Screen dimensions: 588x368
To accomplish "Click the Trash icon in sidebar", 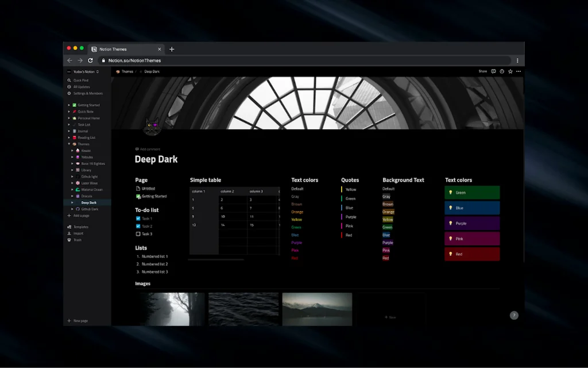I will [x=69, y=240].
